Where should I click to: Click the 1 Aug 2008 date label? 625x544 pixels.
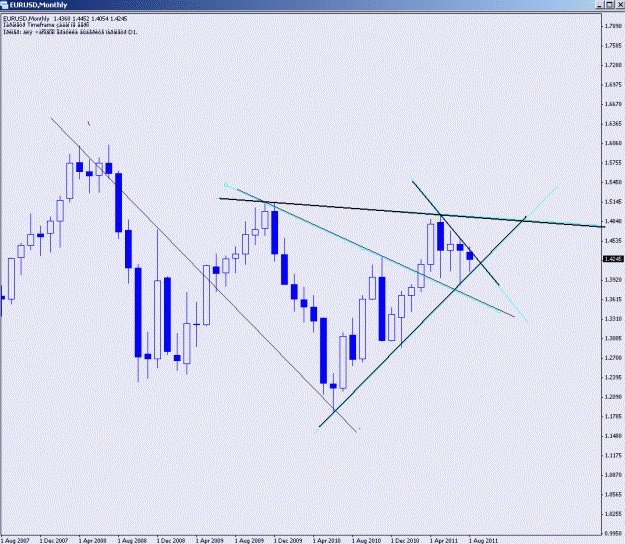click(x=132, y=541)
